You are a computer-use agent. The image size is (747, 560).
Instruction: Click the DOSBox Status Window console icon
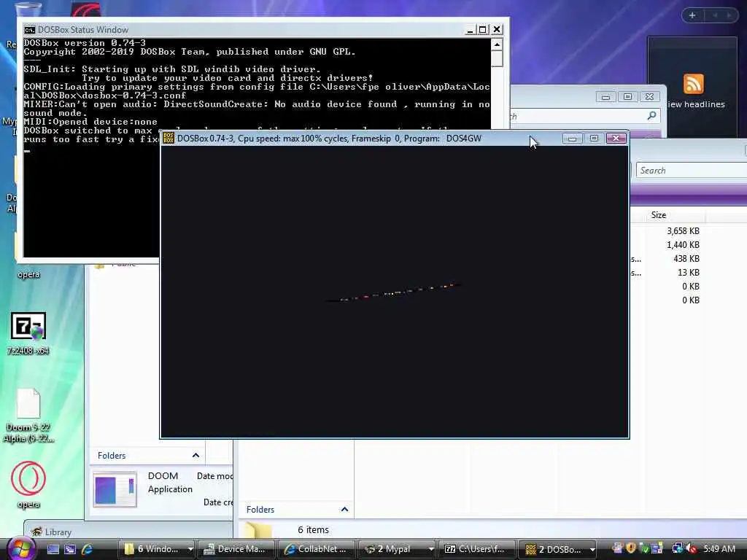(x=29, y=29)
